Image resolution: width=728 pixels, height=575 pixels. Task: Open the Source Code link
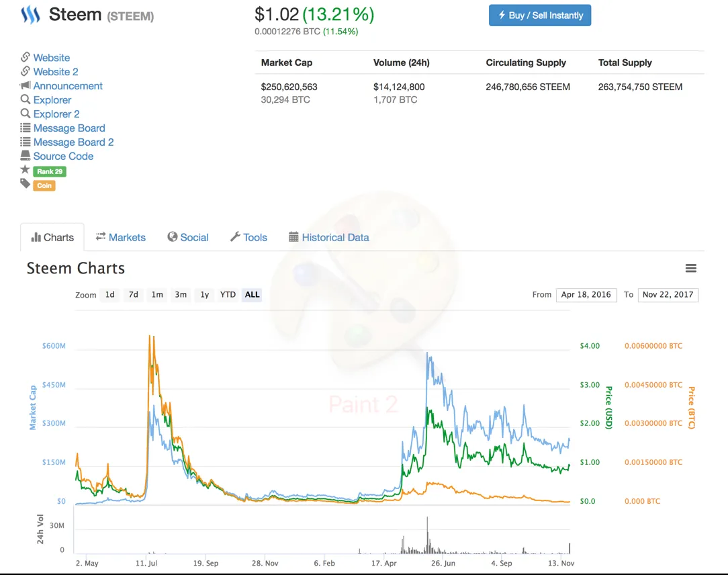tap(63, 156)
